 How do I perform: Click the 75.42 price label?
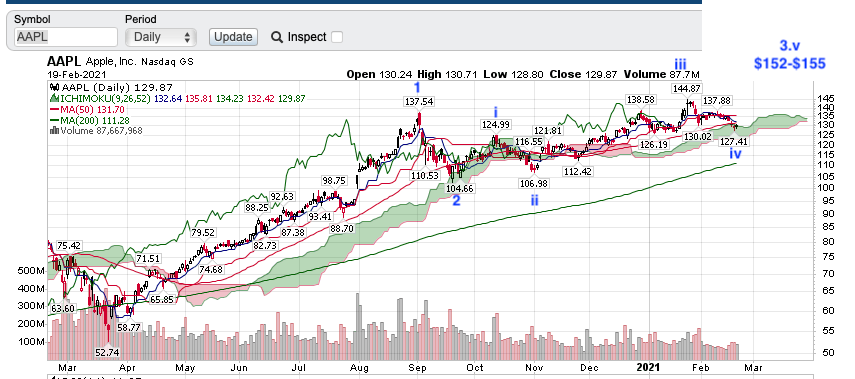(x=69, y=245)
